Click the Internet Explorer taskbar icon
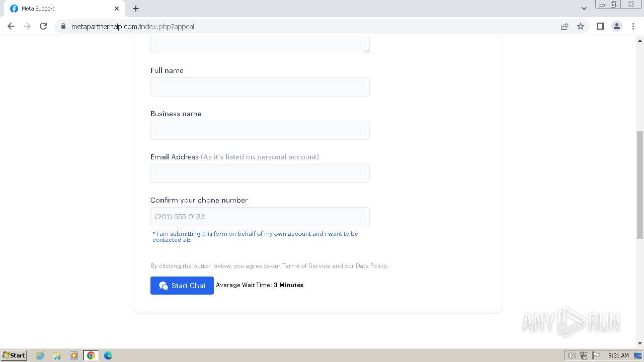Viewport: 644px width, 362px height. (40, 355)
